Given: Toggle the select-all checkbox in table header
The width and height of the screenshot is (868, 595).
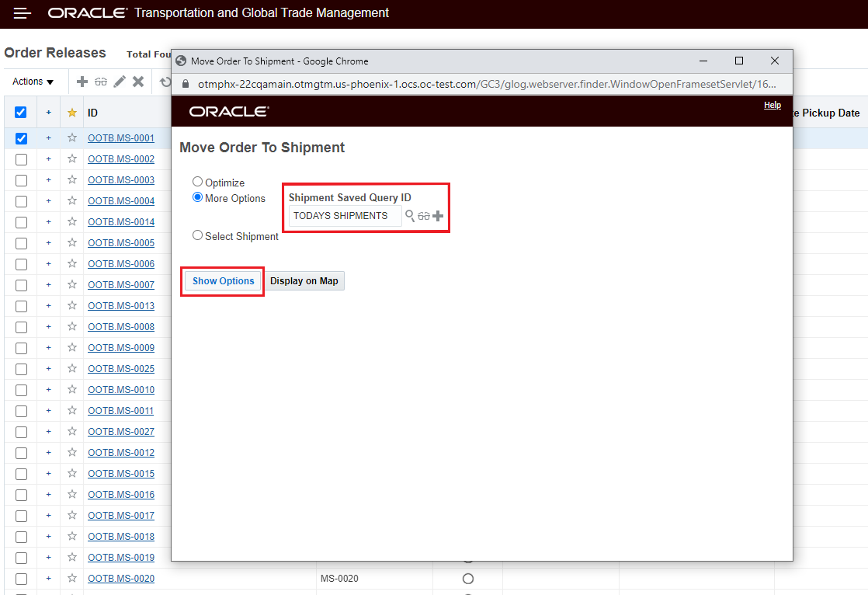Looking at the screenshot, I should tap(20, 113).
